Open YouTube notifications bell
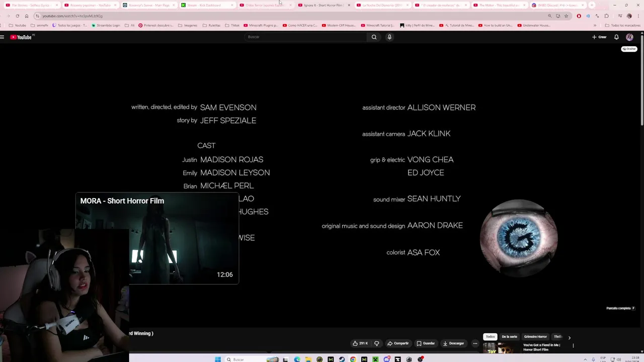Image resolution: width=644 pixels, height=362 pixels. [616, 37]
